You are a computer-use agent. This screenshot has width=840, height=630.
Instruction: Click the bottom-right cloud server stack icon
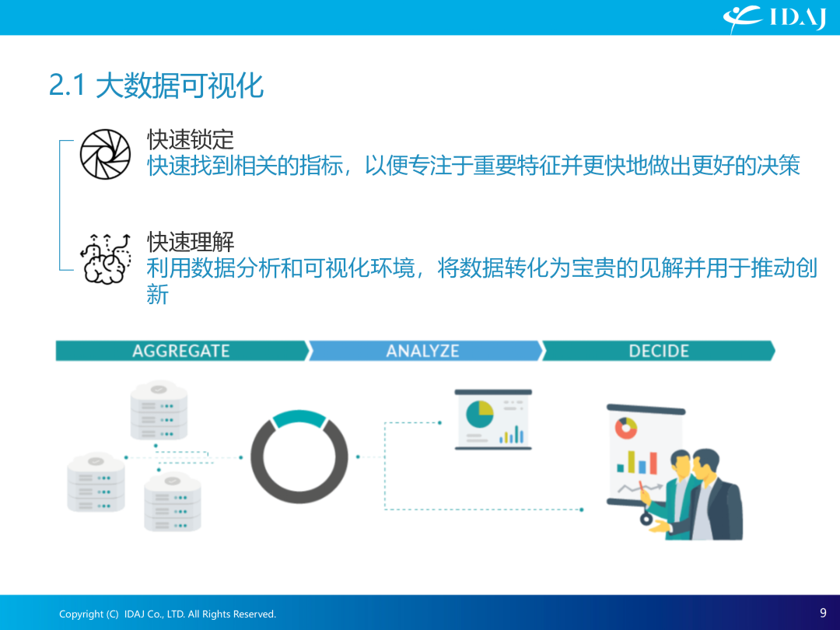[173, 502]
